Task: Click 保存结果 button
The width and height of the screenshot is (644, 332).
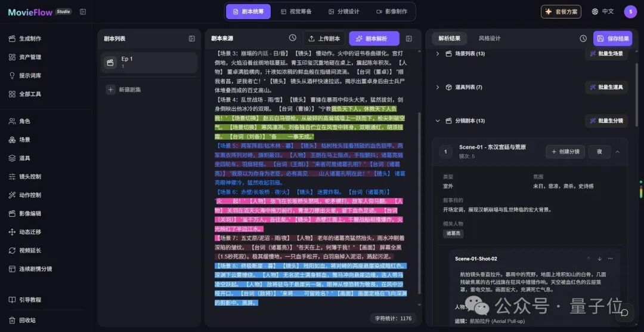Action: pos(613,39)
